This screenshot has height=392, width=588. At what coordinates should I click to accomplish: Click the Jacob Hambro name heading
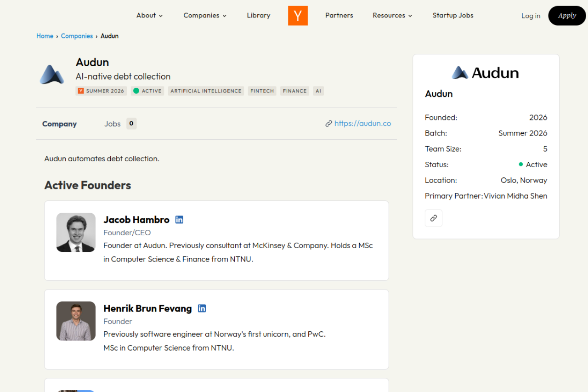(x=136, y=220)
